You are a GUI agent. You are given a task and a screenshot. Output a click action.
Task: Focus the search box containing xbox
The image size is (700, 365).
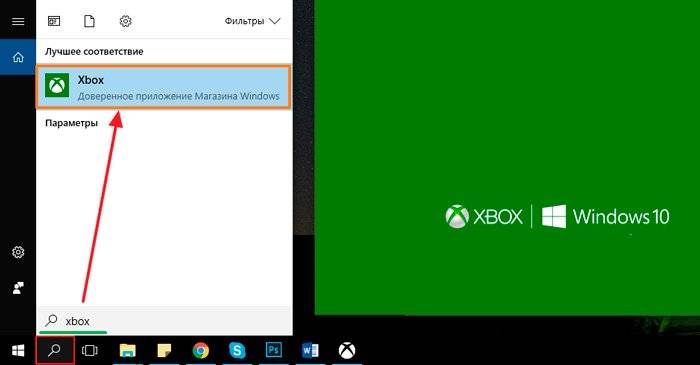[x=164, y=321]
